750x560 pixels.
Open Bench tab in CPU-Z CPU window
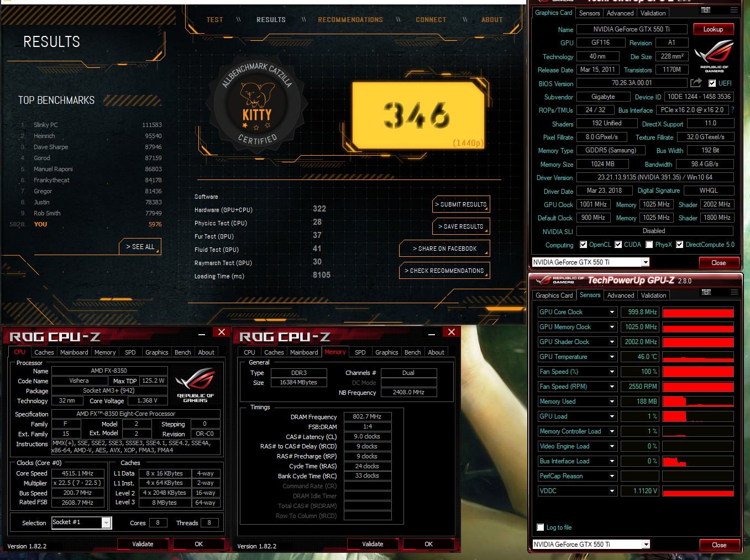point(183,352)
